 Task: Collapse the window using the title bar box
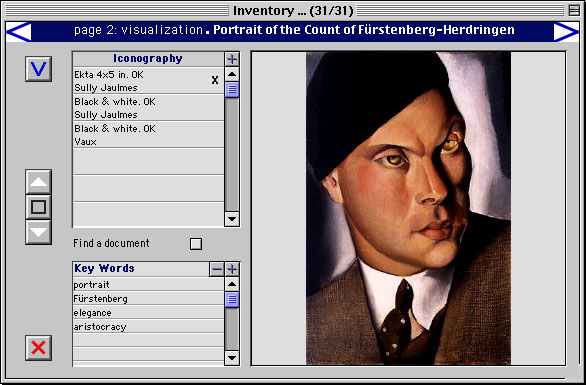pyautogui.click(x=574, y=10)
